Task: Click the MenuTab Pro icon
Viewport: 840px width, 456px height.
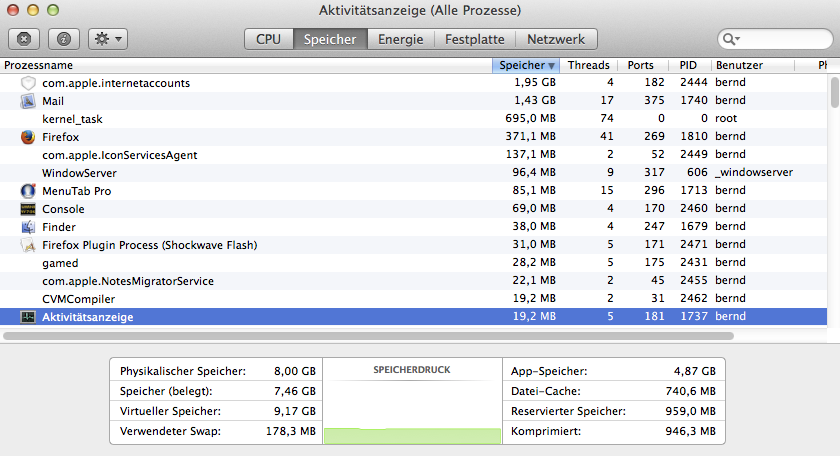Action: point(28,191)
